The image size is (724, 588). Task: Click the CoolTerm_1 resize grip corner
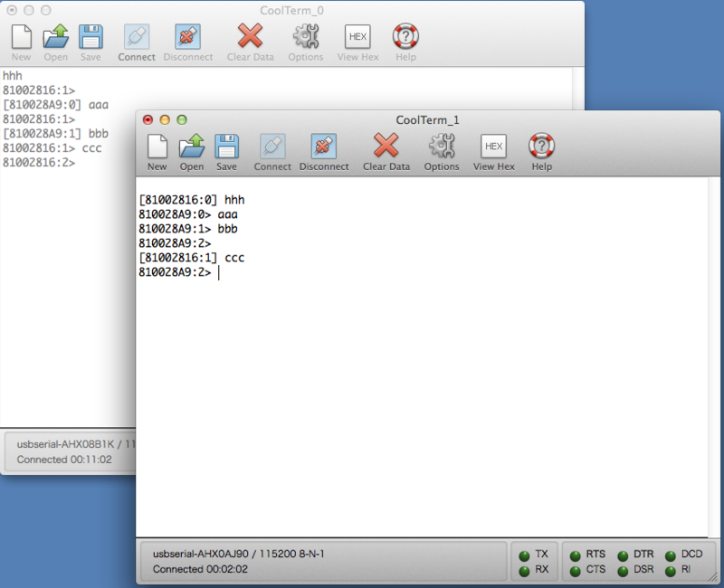pyautogui.click(x=713, y=577)
